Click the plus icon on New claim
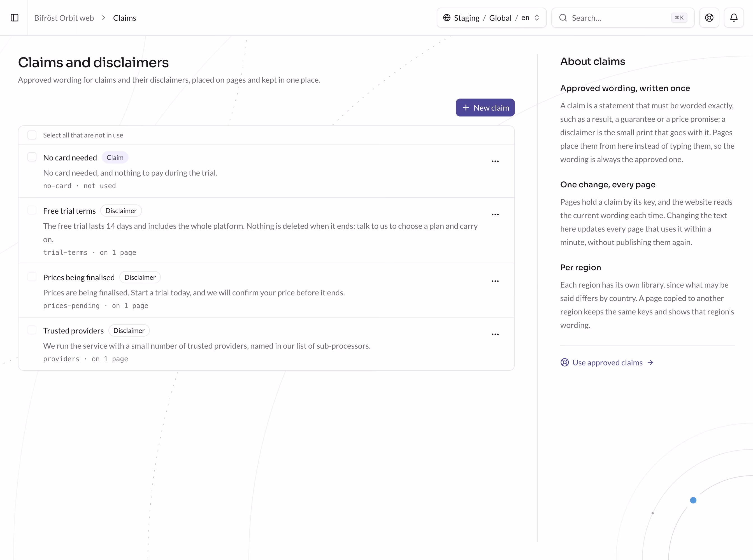 (x=466, y=108)
